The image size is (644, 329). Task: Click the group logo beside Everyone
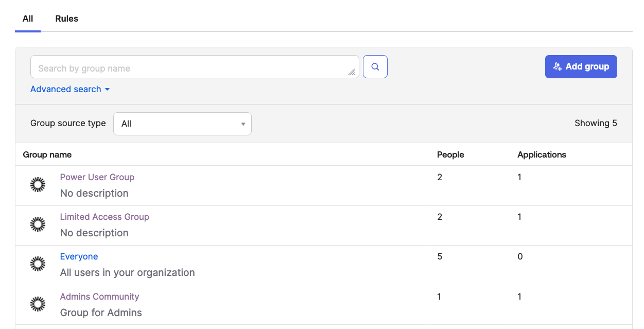tap(38, 264)
